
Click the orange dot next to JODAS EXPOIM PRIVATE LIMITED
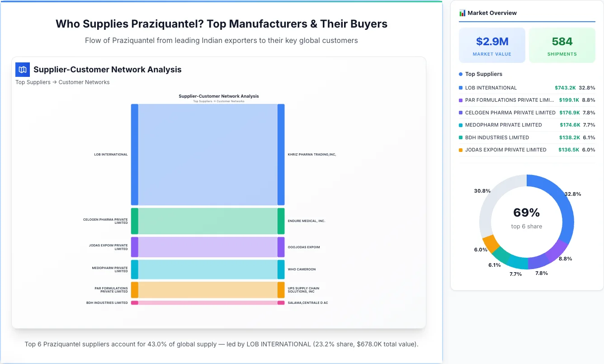[x=462, y=150]
